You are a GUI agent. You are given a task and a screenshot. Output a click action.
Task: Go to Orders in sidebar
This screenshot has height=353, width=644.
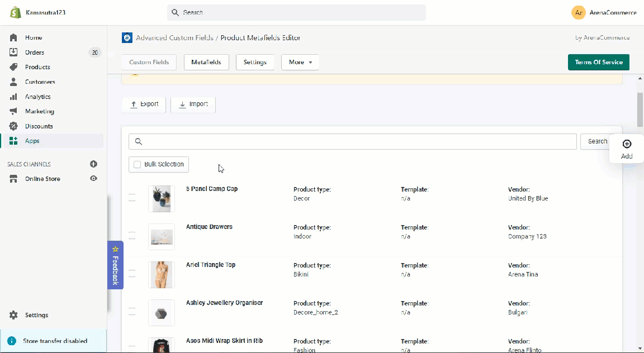[x=35, y=52]
